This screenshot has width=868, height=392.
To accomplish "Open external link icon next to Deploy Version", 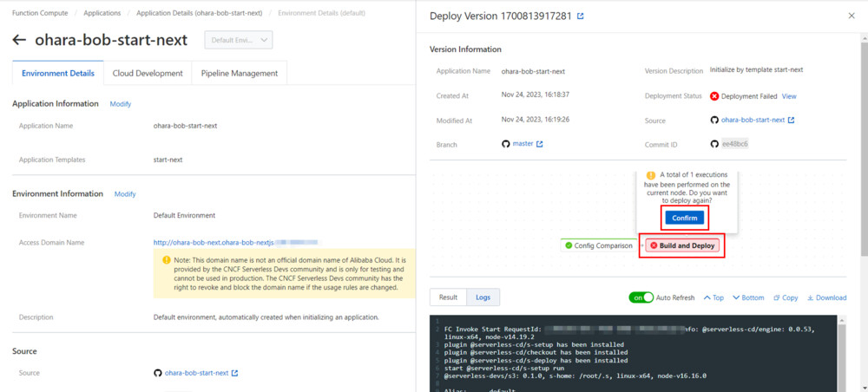I will 581,16.
